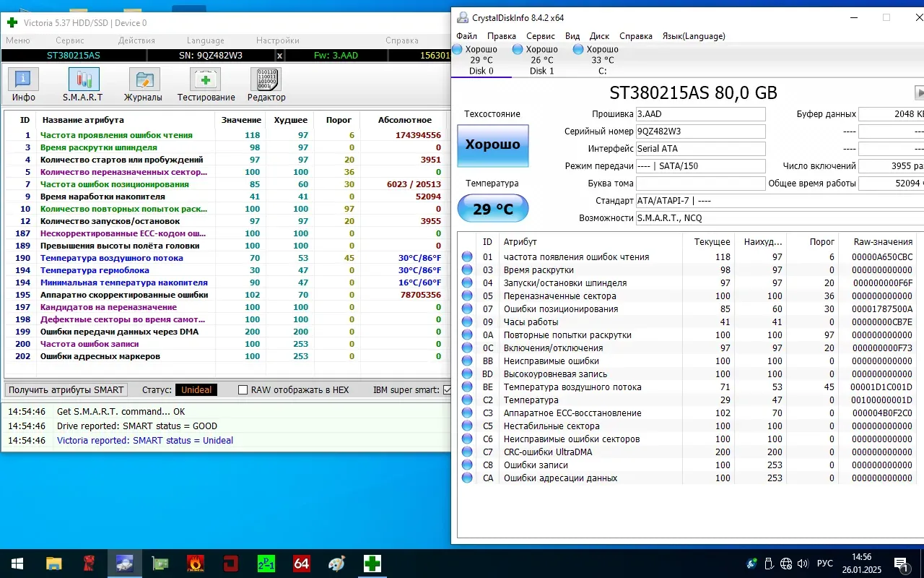Image resolution: width=924 pixels, height=578 pixels.
Task: Click the volume speaker tray icon
Action: click(x=803, y=564)
